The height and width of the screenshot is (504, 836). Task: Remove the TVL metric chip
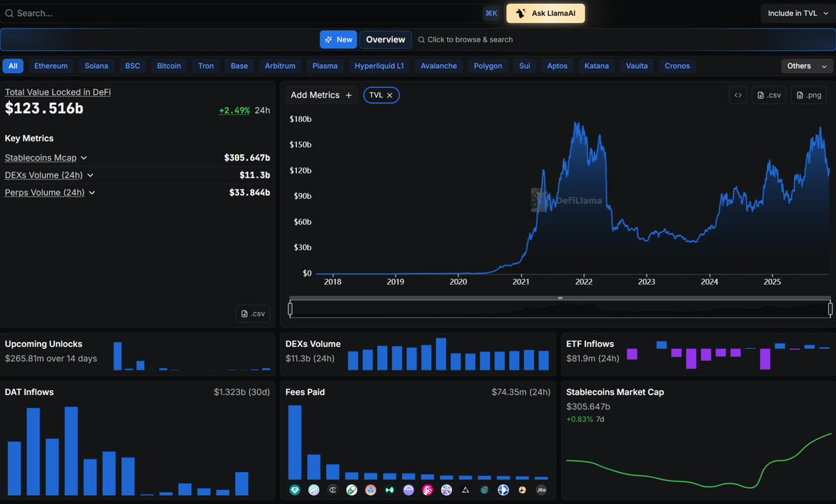[389, 95]
